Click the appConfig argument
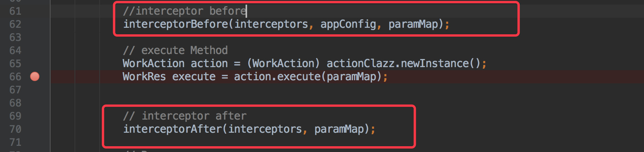The width and height of the screenshot is (644, 152). click(x=348, y=24)
